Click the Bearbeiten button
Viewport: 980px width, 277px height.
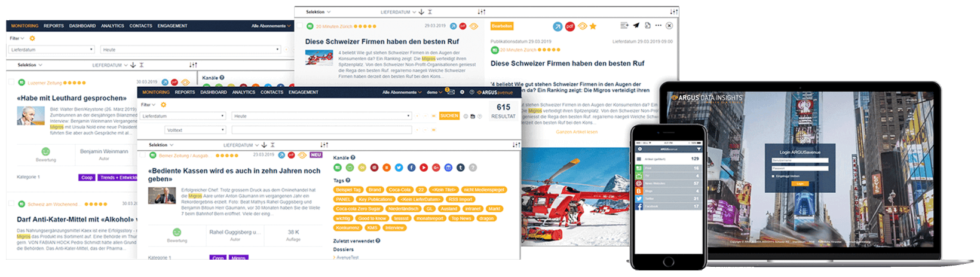[x=502, y=26]
